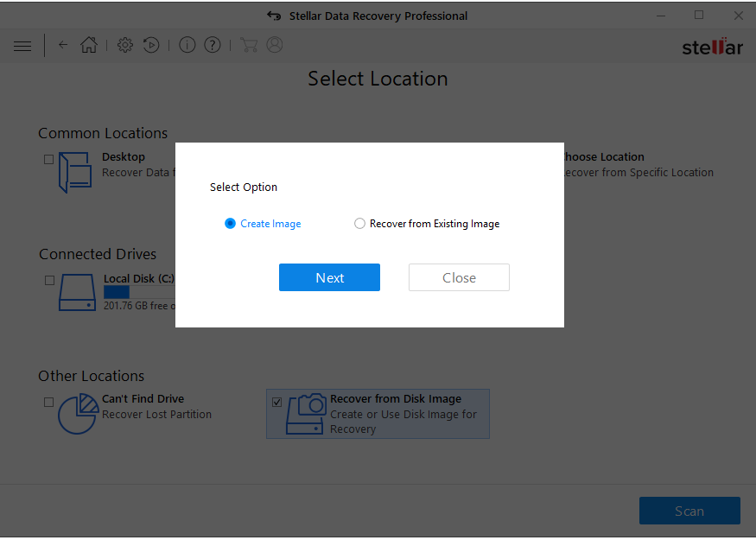
Task: Click the Scan button
Action: [x=689, y=511]
